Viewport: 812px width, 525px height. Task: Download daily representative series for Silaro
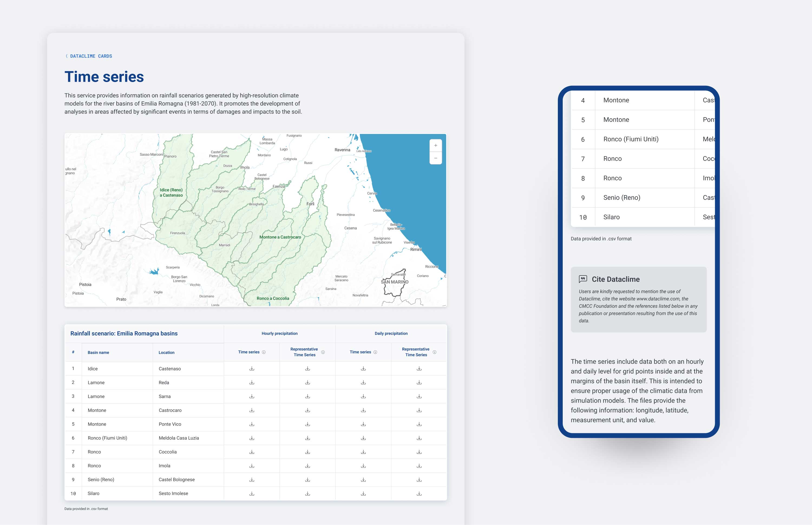point(419,493)
